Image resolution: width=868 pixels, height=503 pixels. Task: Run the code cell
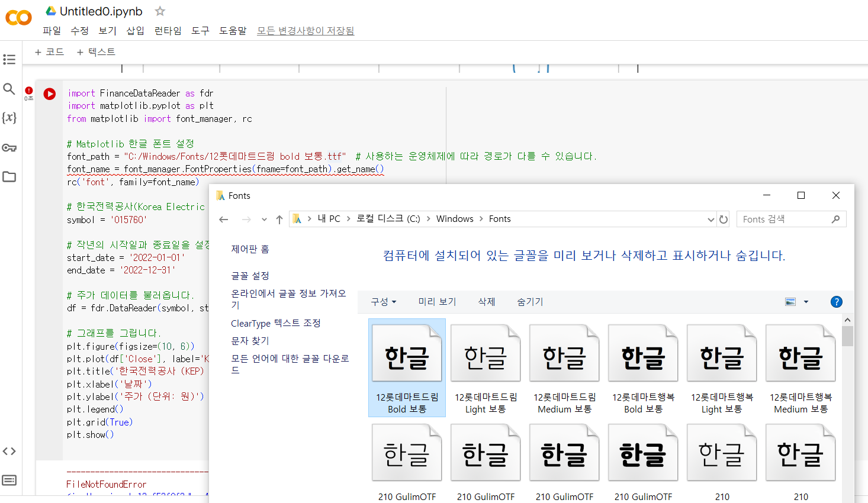click(50, 93)
